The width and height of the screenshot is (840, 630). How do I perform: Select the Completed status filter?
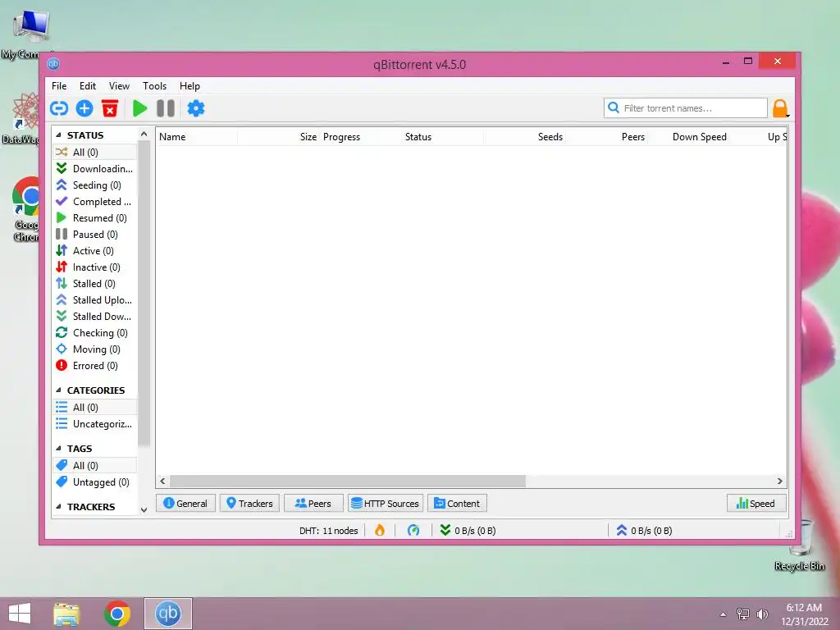[95, 202]
